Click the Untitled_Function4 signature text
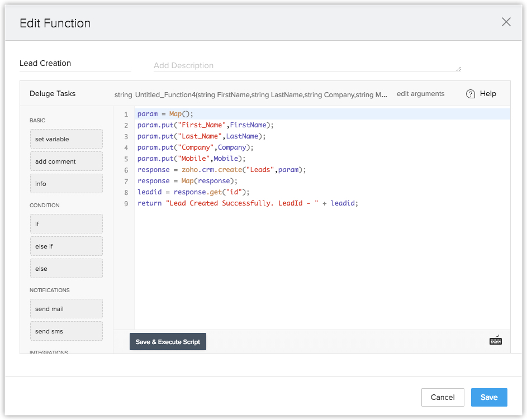This screenshot has height=420, width=527. coord(261,94)
